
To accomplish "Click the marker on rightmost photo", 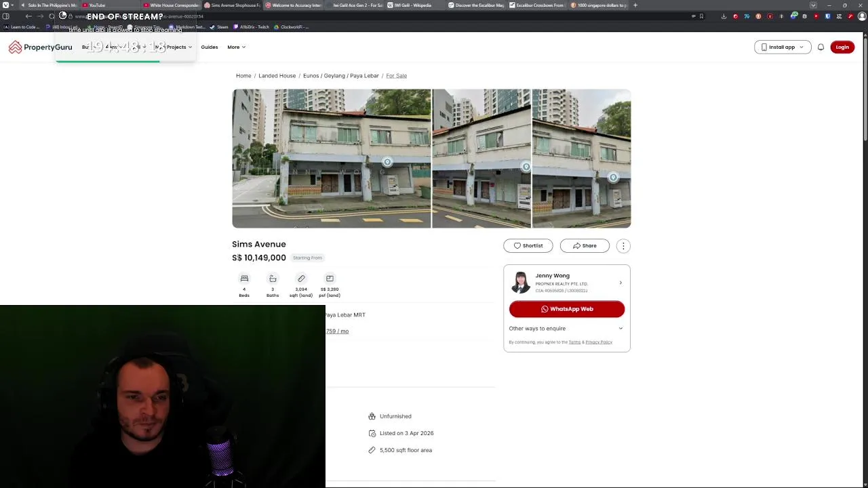I will (x=613, y=178).
